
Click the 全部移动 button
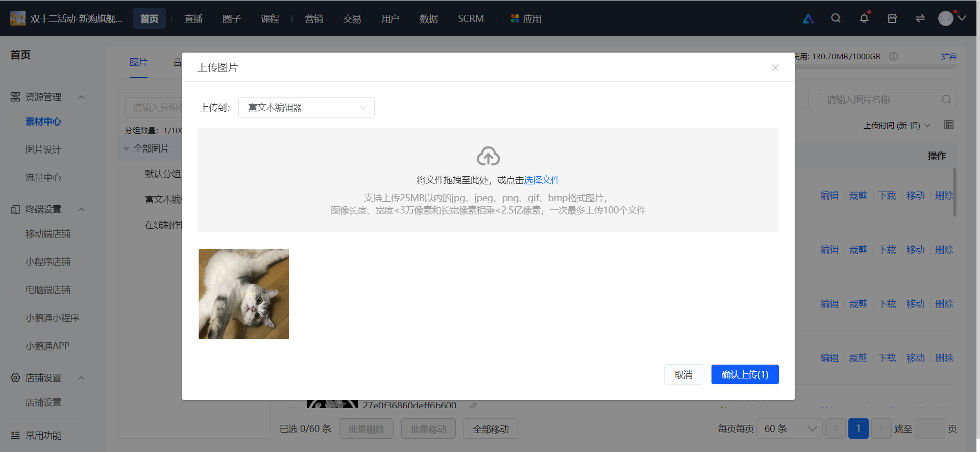pos(491,429)
